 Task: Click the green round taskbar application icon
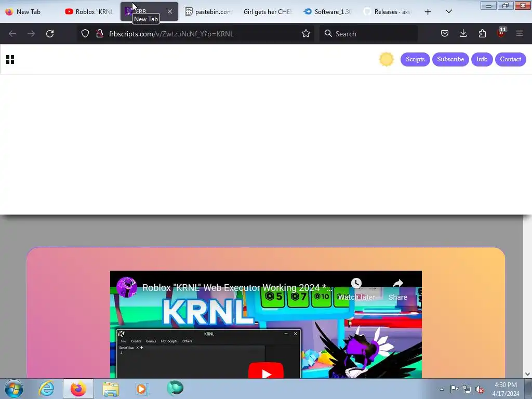coord(175,389)
